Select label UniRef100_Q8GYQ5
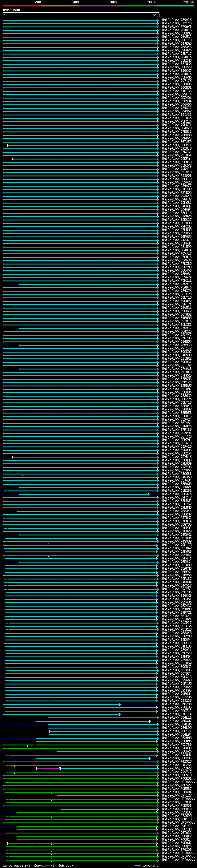 click(177, 525)
